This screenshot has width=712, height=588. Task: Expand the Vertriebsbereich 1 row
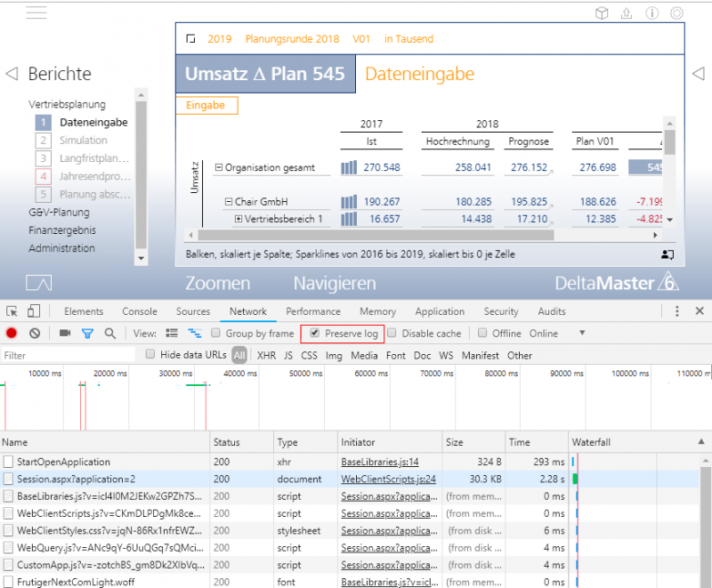click(x=239, y=219)
